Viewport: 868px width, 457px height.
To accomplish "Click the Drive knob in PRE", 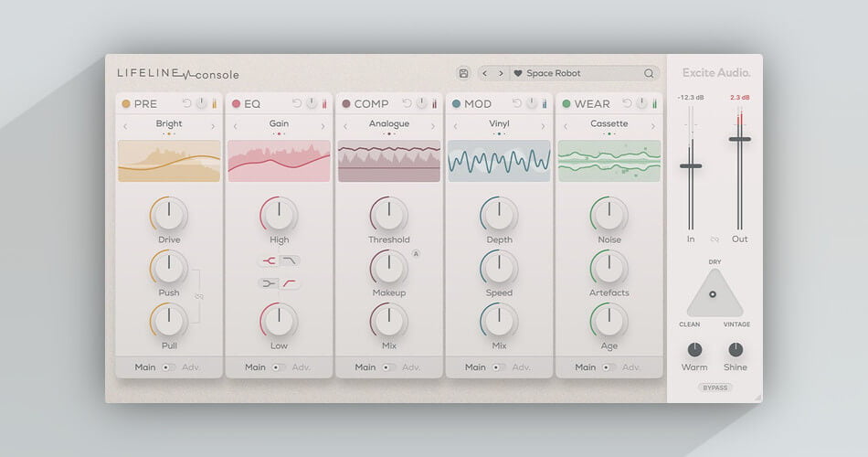I will 169,215.
